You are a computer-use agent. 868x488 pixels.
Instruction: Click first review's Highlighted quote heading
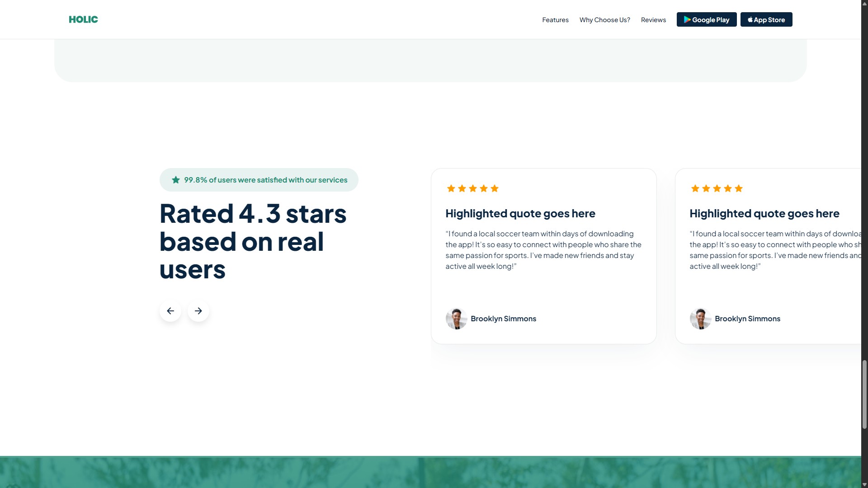pos(520,213)
